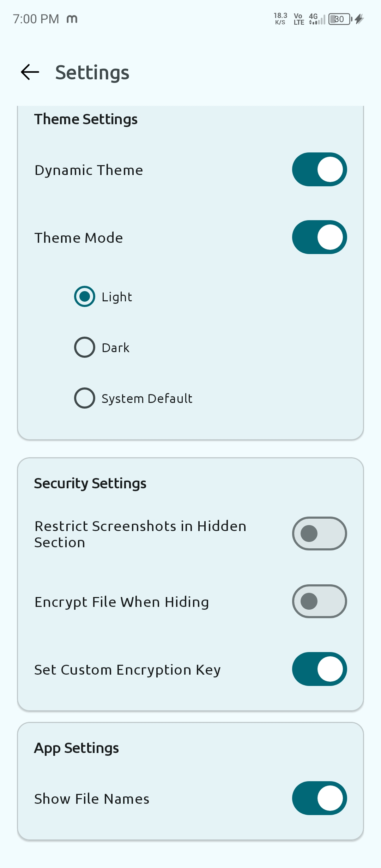Image resolution: width=381 pixels, height=868 pixels.
Task: Disable Set Custom Encryption Key
Action: [x=319, y=669]
